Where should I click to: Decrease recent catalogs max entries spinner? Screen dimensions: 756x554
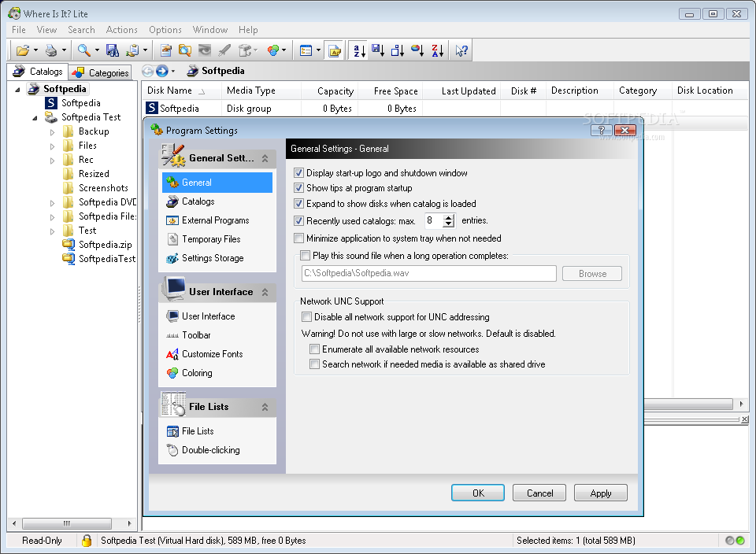pos(449,224)
